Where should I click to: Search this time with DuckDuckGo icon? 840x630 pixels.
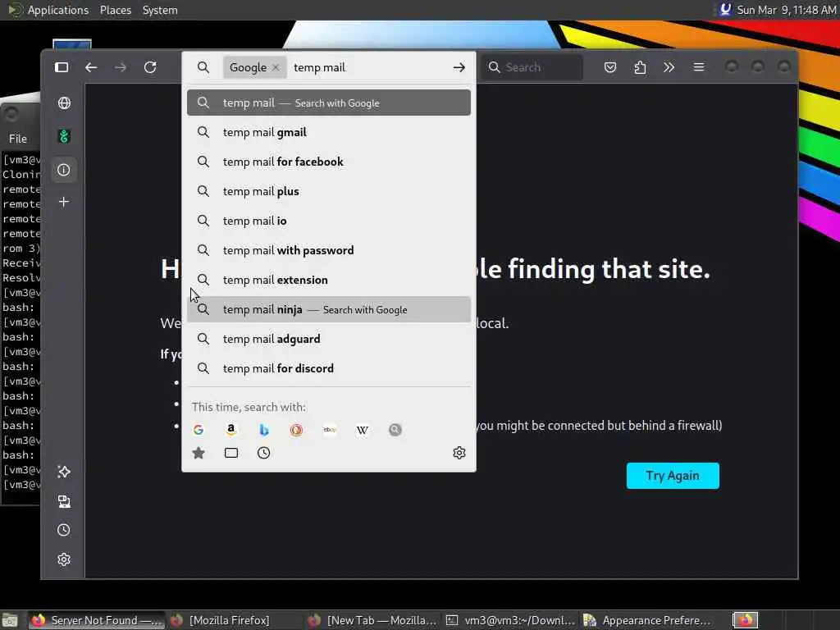[297, 430]
